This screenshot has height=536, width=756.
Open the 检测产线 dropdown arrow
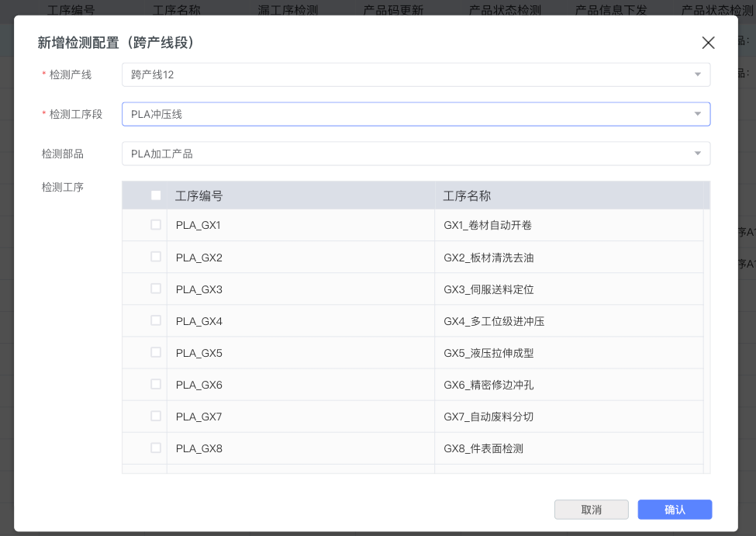pos(697,74)
